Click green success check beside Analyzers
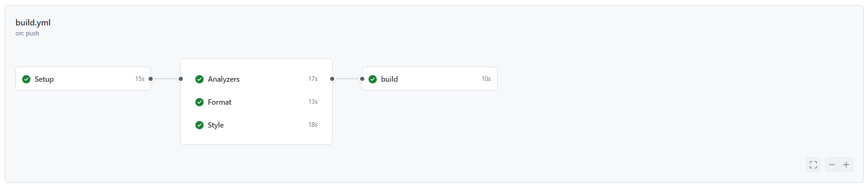Screen dimensions: 868x186 tap(199, 79)
